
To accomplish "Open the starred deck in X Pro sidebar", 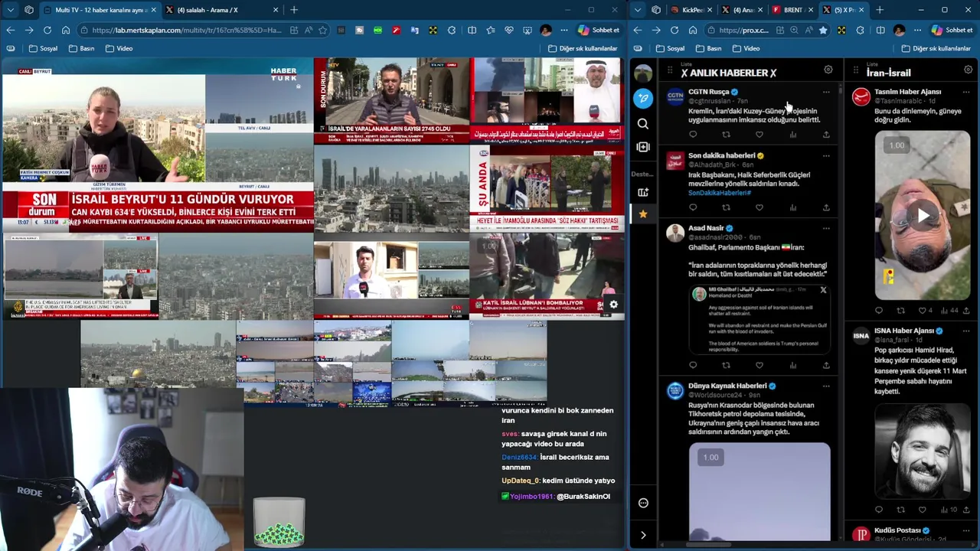I will tap(643, 214).
